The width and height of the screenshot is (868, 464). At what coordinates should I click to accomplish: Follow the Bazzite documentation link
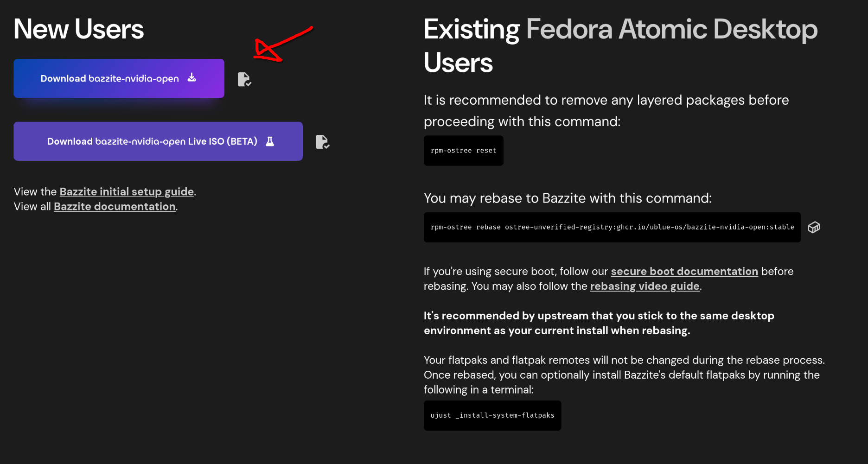[x=115, y=206]
